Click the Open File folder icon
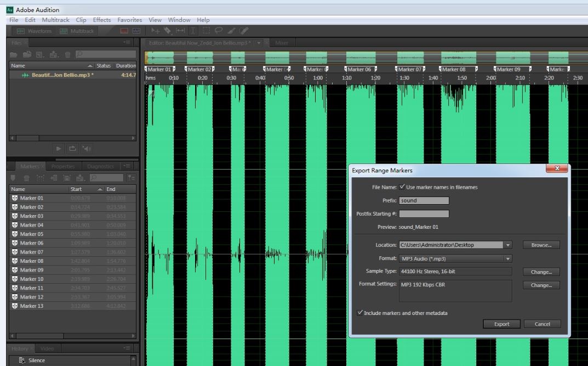This screenshot has width=588, height=366. pyautogui.click(x=14, y=54)
